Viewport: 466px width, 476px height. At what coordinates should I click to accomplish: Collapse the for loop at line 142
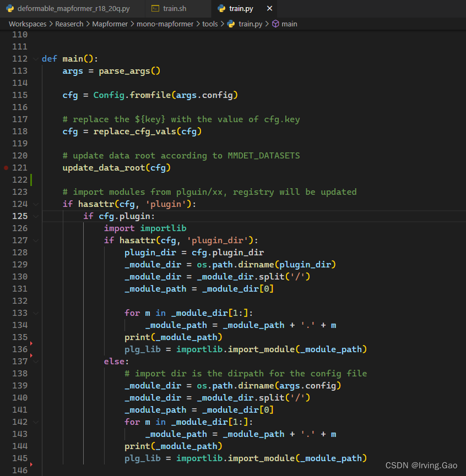tap(35, 422)
